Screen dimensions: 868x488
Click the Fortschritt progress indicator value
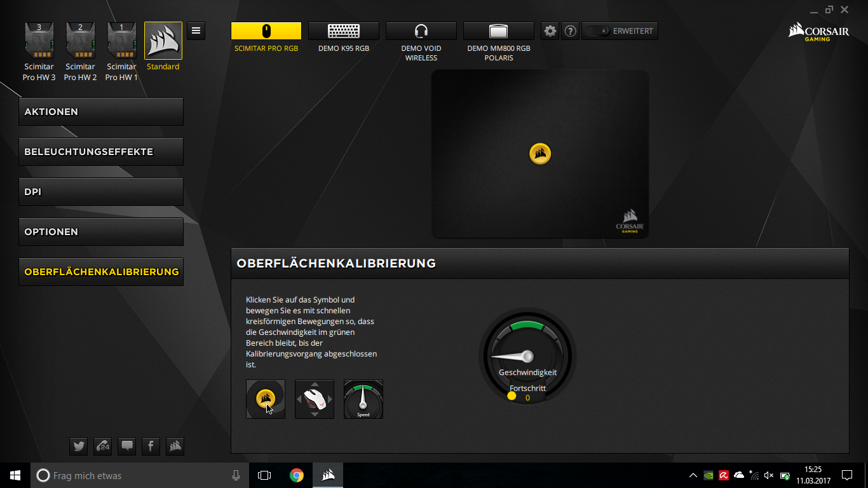527,398
